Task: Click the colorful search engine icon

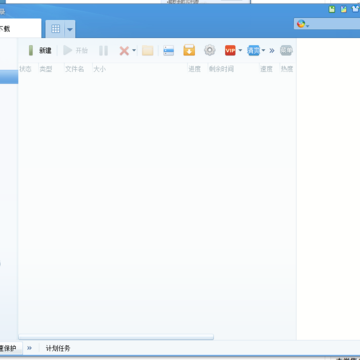Action: 301,24
